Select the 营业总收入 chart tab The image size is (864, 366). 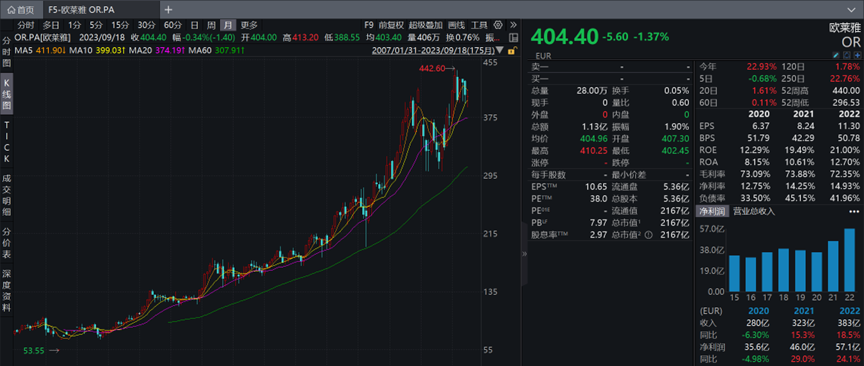754,211
